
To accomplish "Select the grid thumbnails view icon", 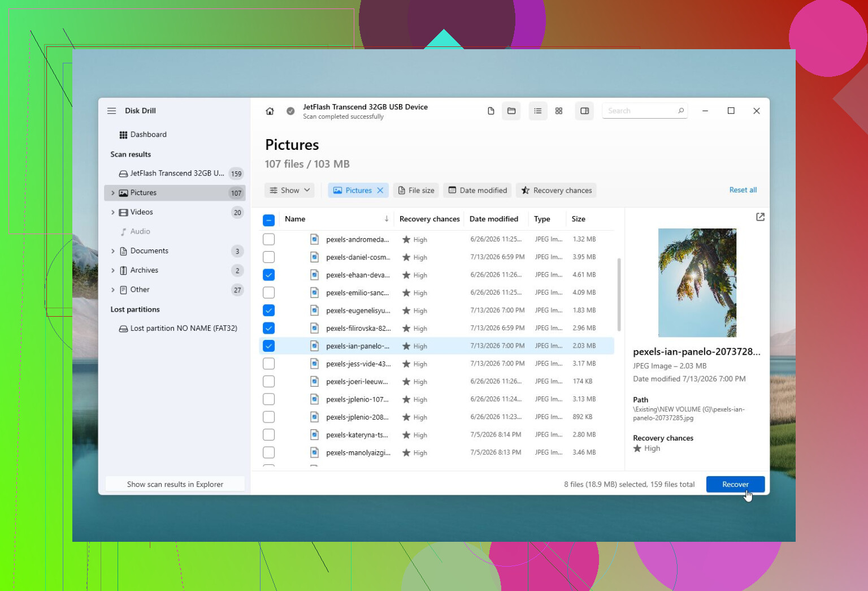I will [559, 111].
